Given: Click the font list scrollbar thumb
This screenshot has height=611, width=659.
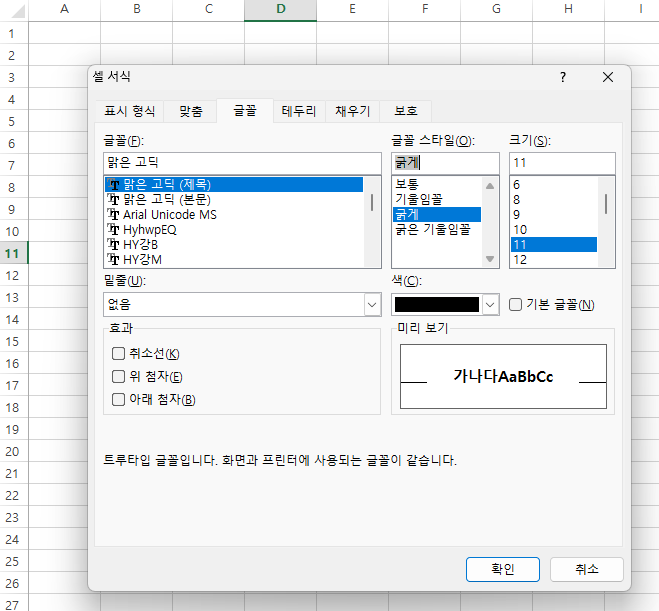Looking at the screenshot, I should tap(372, 203).
